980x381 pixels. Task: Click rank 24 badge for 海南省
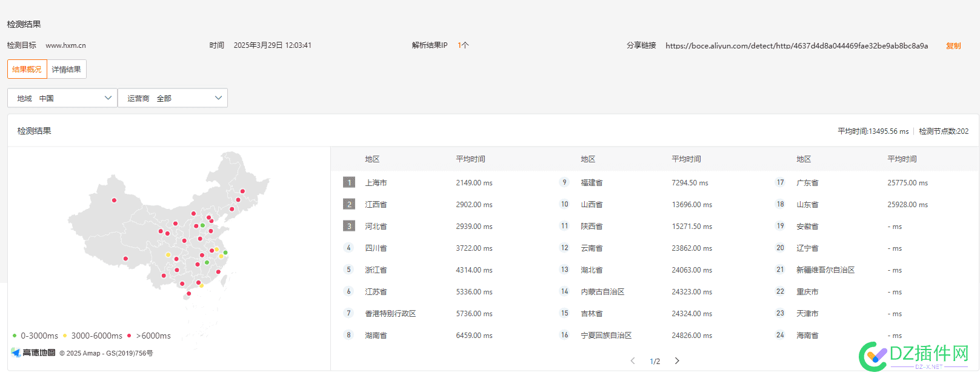(781, 335)
